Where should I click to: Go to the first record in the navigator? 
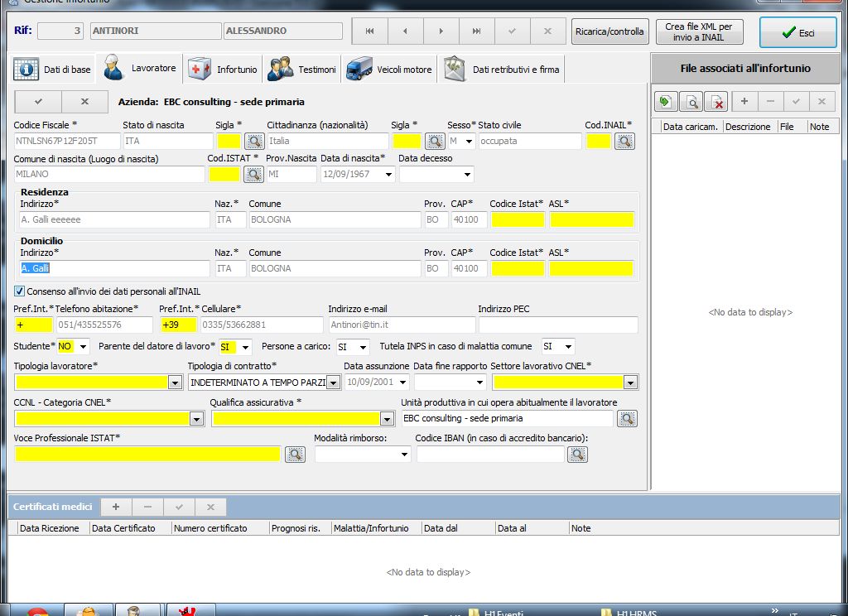[x=370, y=31]
